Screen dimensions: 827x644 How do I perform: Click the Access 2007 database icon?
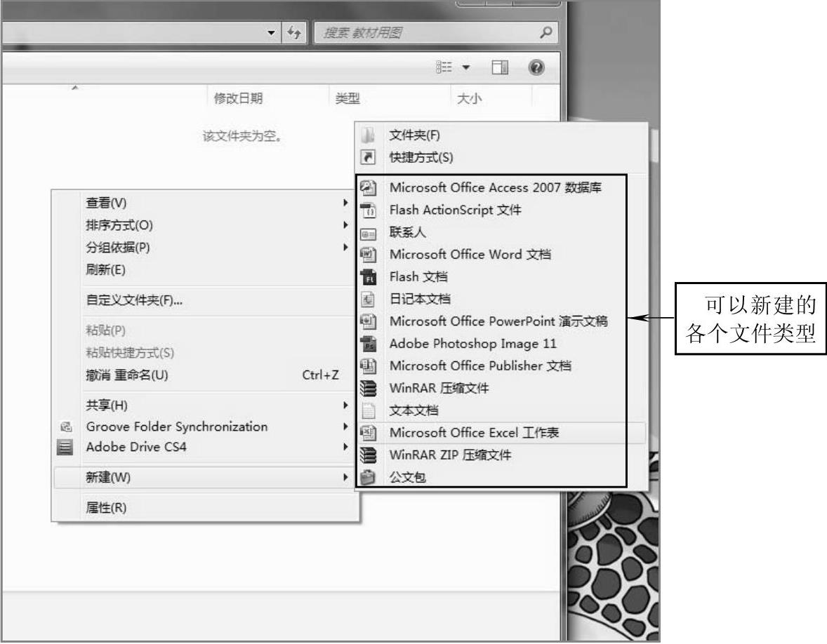[368, 187]
